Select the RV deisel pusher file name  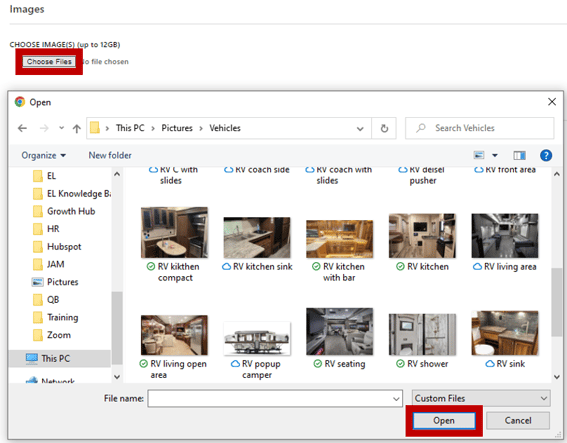click(x=427, y=175)
